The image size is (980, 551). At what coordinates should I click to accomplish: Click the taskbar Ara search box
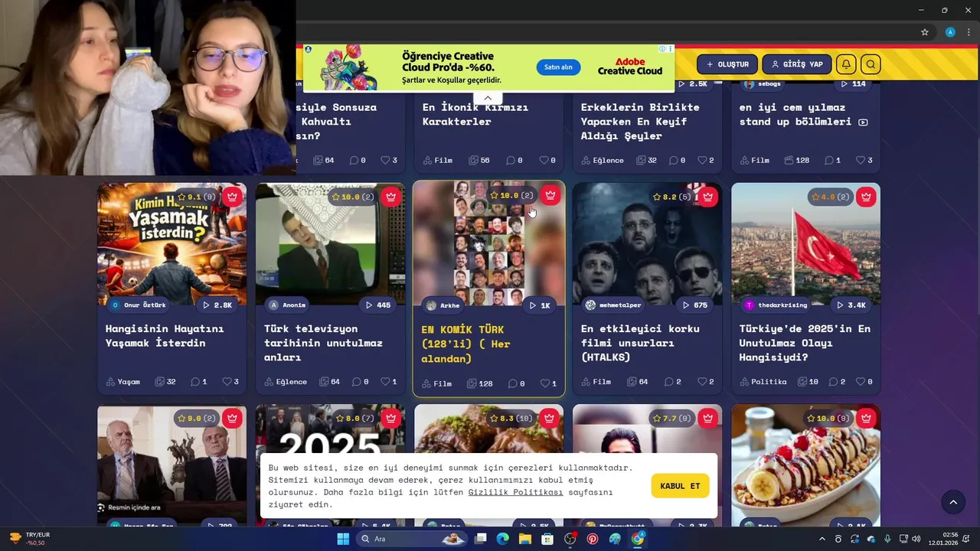coord(413,539)
